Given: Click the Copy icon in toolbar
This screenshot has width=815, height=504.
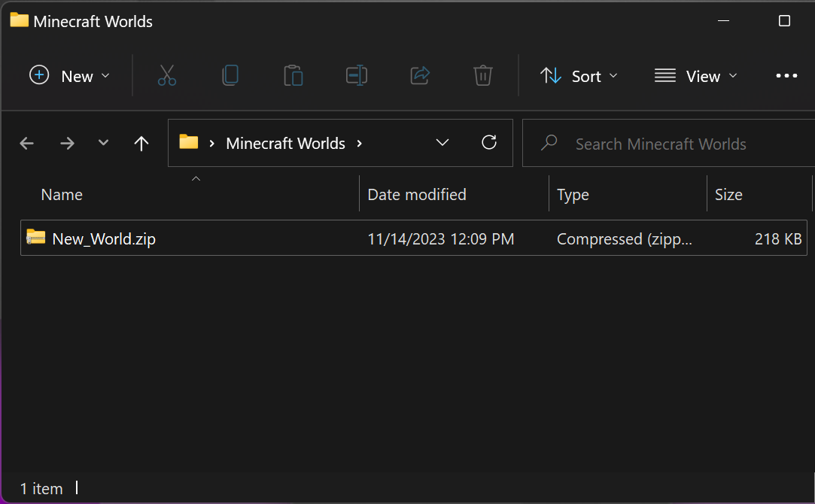Looking at the screenshot, I should [230, 76].
